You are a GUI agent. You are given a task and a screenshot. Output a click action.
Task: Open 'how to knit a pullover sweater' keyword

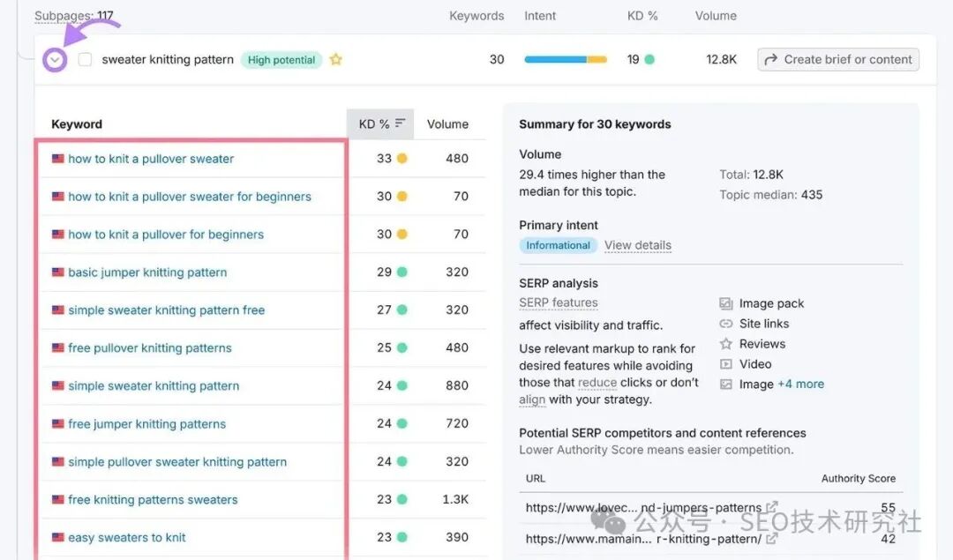(151, 159)
